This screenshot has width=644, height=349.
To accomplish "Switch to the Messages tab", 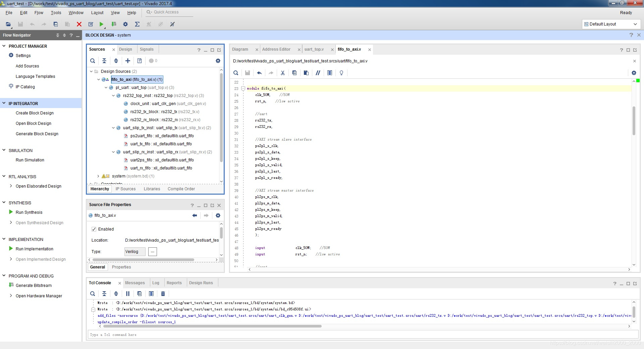I will (135, 283).
